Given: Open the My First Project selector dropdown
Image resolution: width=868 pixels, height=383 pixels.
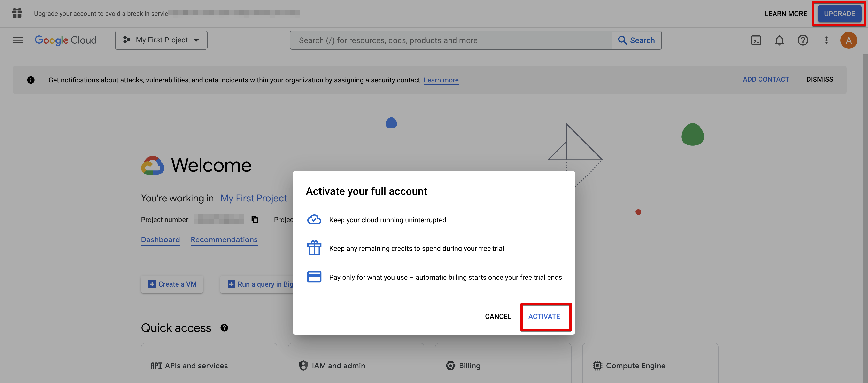Looking at the screenshot, I should pyautogui.click(x=161, y=40).
